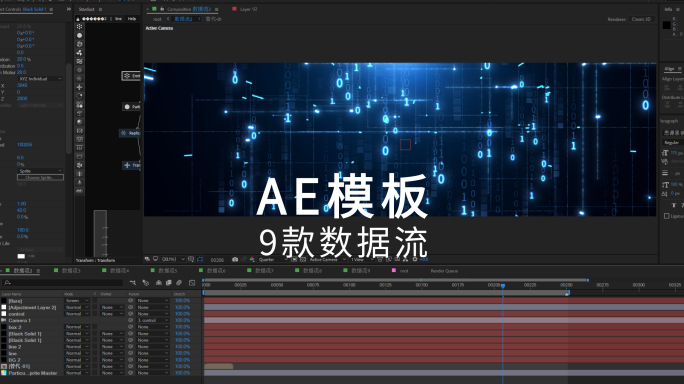Click the Emitter node in Stardust graph
Screen dimensions: 684x384
[131, 76]
